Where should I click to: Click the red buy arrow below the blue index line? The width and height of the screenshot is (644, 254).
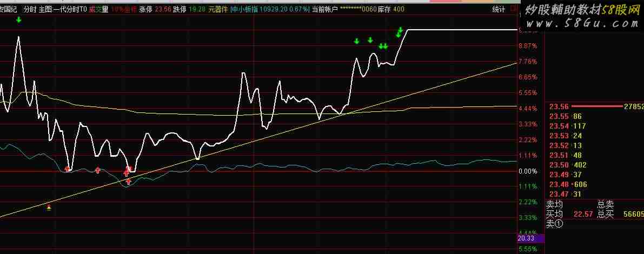pos(129,182)
